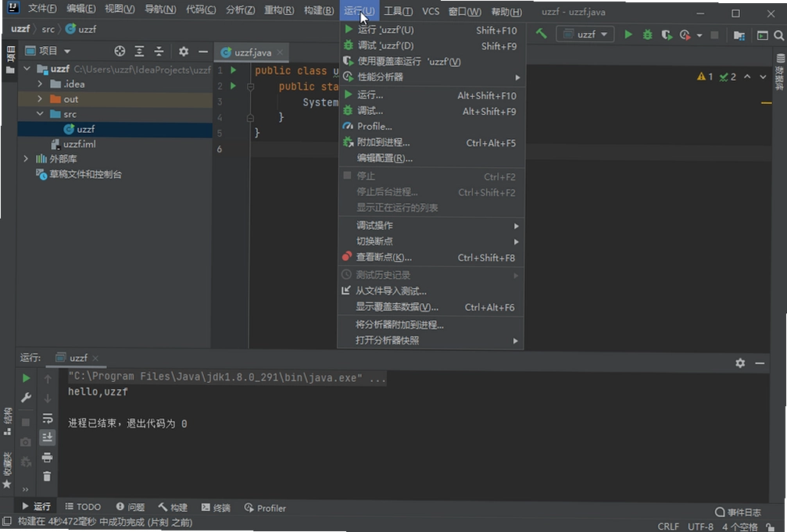The image size is (787, 532).
Task: Collapse the src folder
Action: point(40,114)
